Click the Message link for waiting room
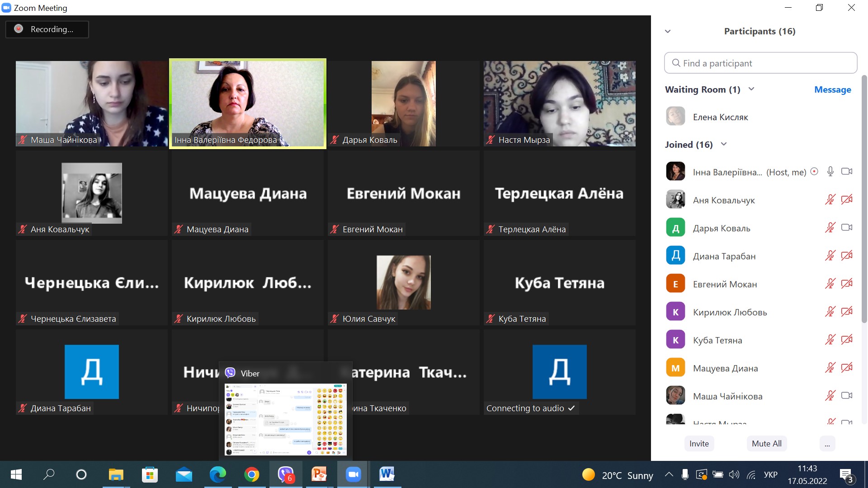The height and width of the screenshot is (488, 868). coord(832,89)
